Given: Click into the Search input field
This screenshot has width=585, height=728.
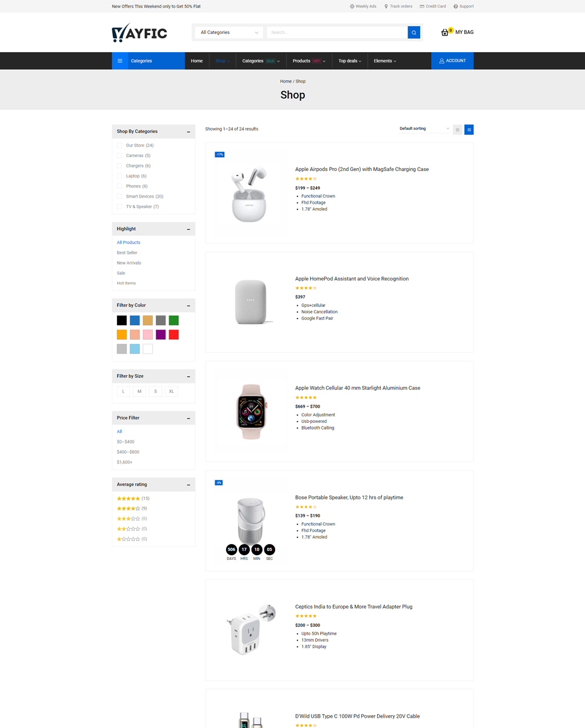Looking at the screenshot, I should pyautogui.click(x=336, y=33).
